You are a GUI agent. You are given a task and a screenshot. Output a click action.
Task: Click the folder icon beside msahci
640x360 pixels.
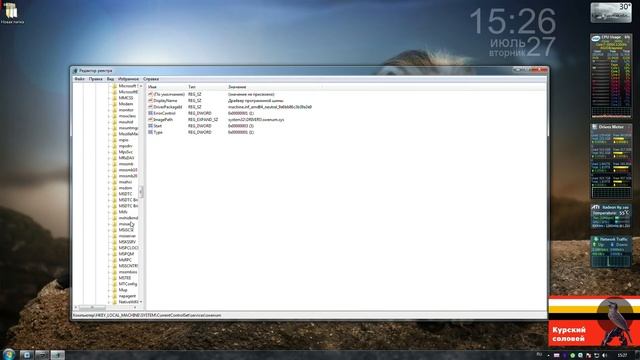click(x=115, y=182)
